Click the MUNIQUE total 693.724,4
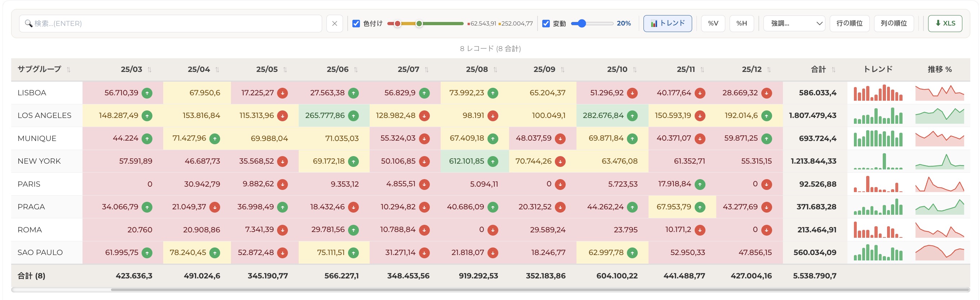The height and width of the screenshot is (300, 980). click(818, 138)
